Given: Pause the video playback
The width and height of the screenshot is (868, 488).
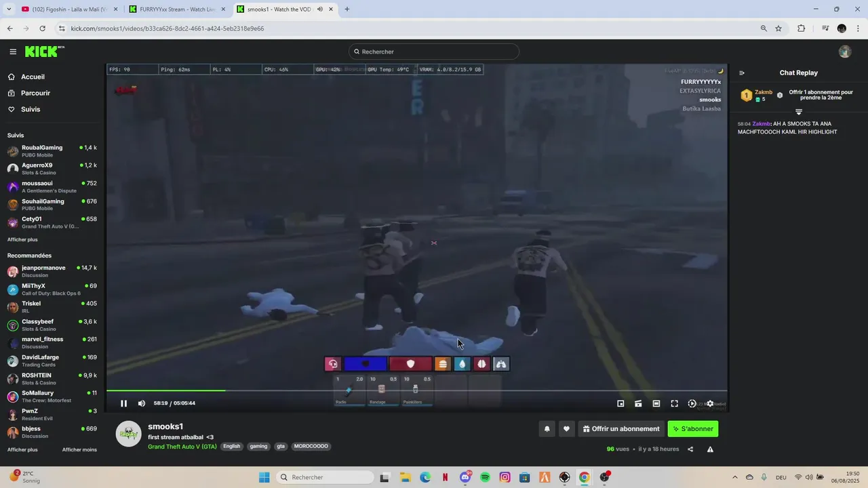Looking at the screenshot, I should tap(123, 403).
